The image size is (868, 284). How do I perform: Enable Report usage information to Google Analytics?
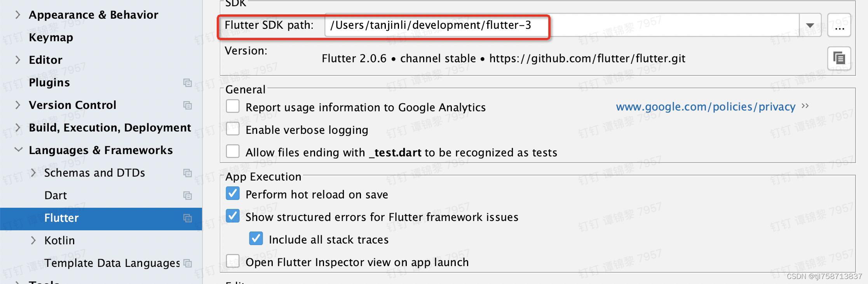tap(233, 106)
